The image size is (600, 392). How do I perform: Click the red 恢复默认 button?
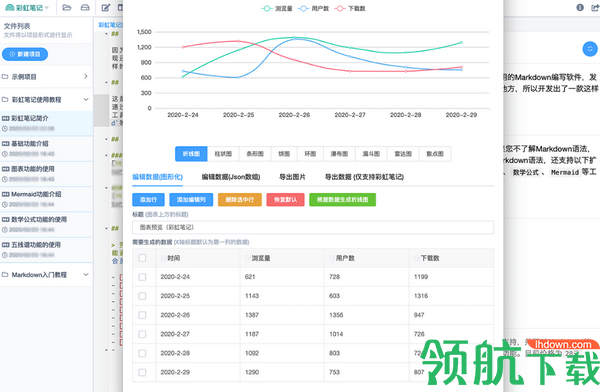285,199
